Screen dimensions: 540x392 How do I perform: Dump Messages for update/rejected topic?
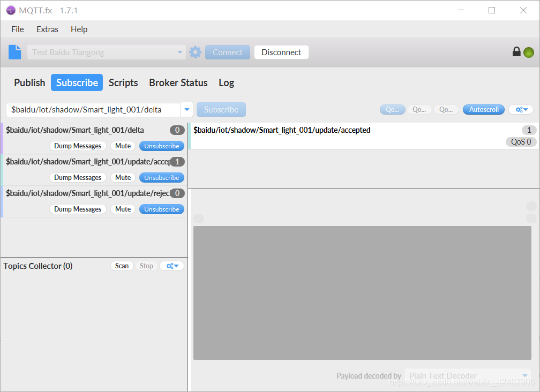(x=78, y=209)
